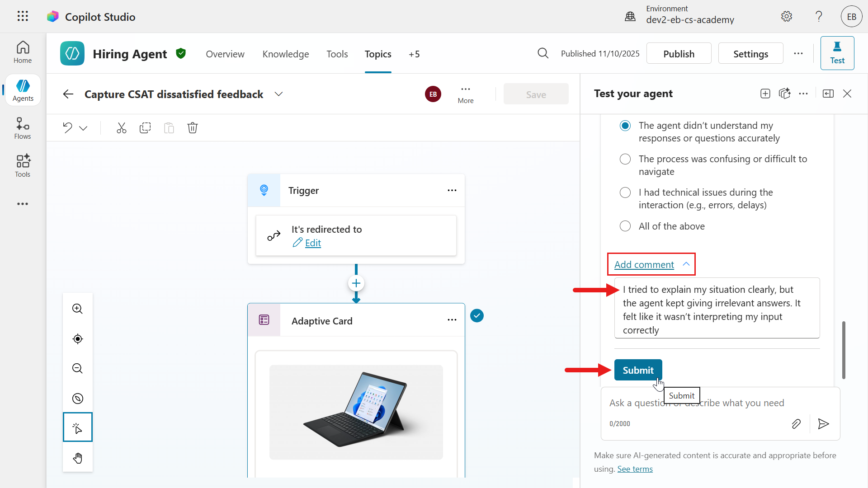
Task: Open the See terms link
Action: tap(635, 469)
